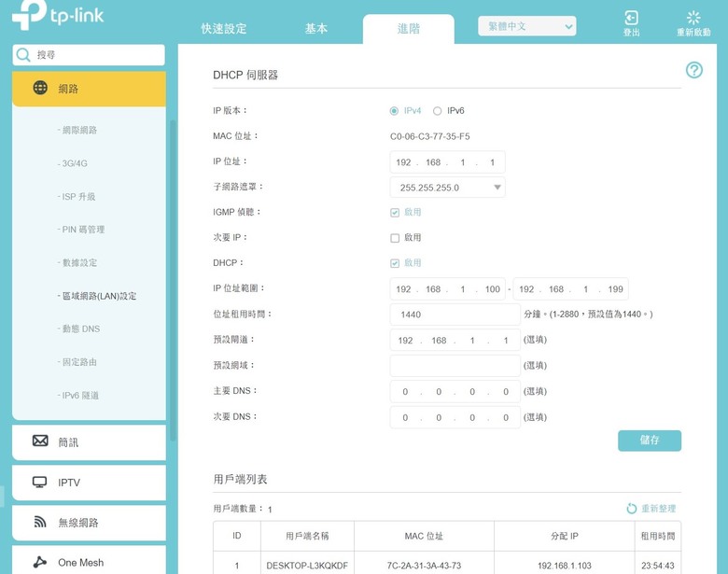Screen dimensions: 728x574
Task: Click the empty 預設網域 field
Action: click(455, 366)
